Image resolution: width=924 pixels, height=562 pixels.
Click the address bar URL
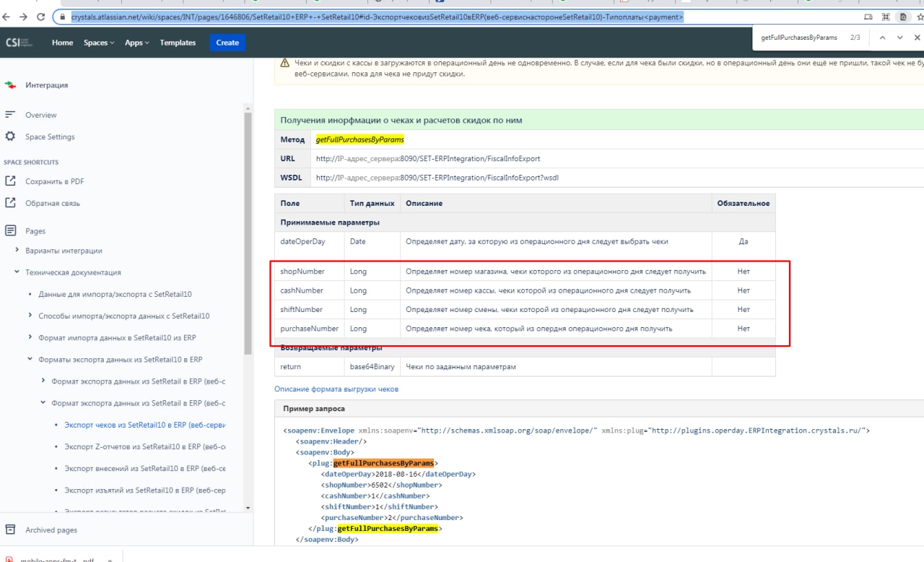tap(377, 17)
